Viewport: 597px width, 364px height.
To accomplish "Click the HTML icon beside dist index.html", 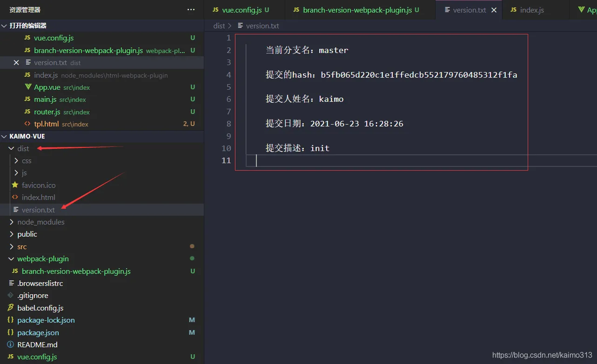I will click(15, 197).
